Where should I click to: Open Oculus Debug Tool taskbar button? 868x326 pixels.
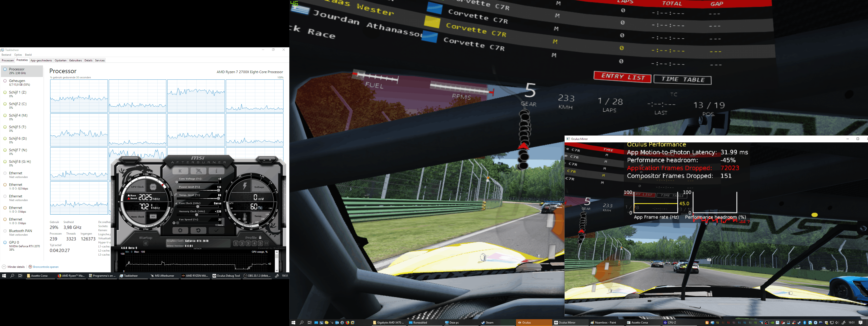pos(226,276)
